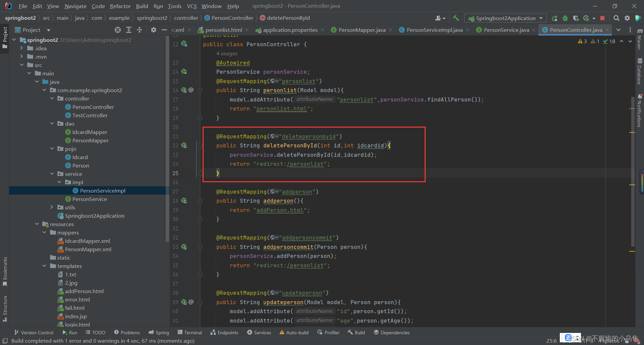
Task: Expand the .mvn folder
Action: point(21,57)
